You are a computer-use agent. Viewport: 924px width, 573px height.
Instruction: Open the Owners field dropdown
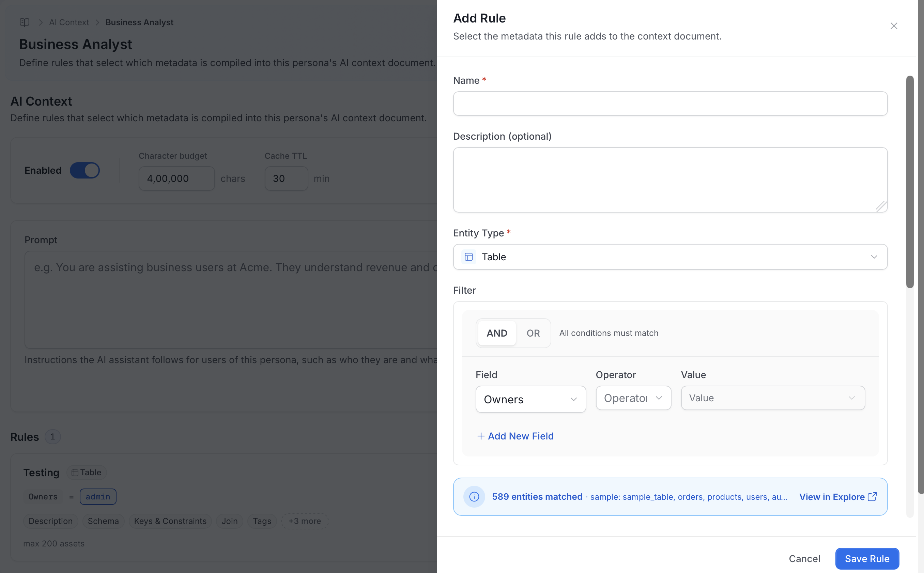point(530,399)
